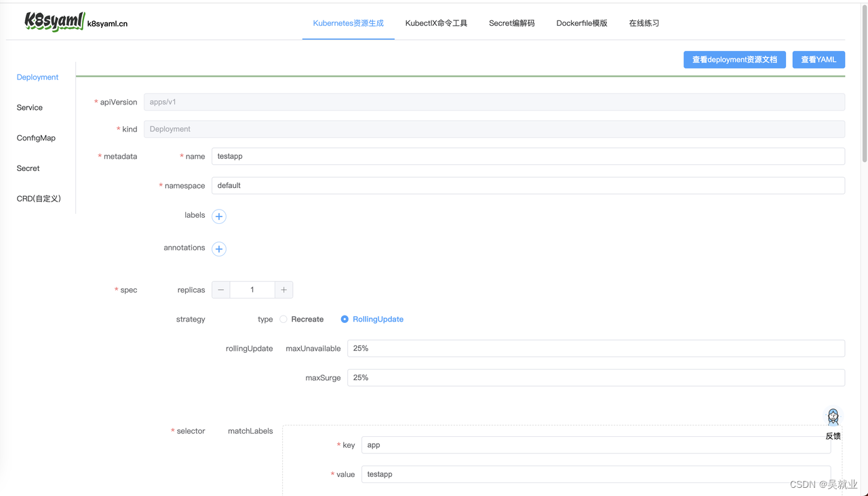Screen dimensions: 868x496
Task: Click the disabled kind field
Action: point(494,129)
